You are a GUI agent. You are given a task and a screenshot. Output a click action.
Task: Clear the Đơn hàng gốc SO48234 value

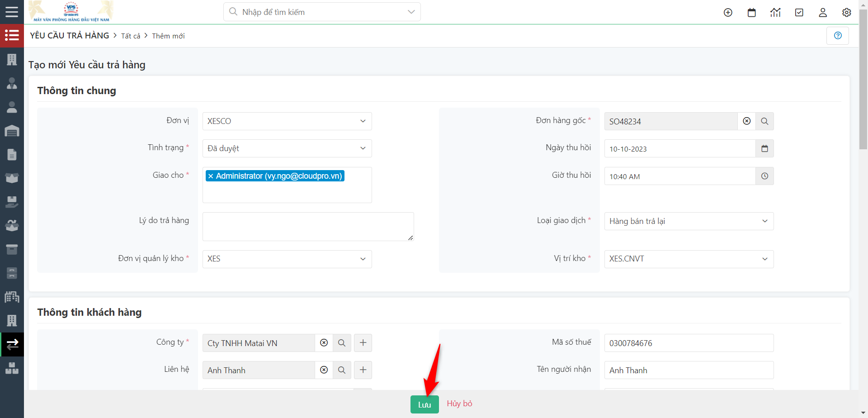coord(747,121)
